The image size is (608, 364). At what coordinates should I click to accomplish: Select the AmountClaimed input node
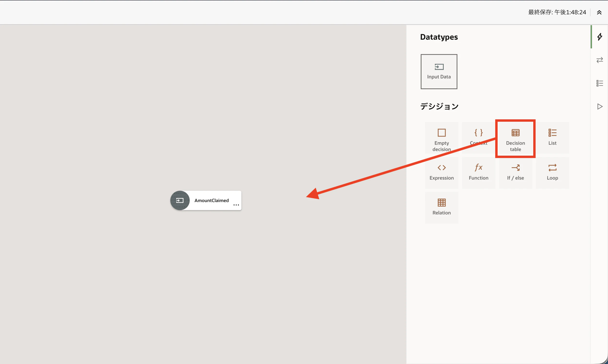[x=206, y=200]
